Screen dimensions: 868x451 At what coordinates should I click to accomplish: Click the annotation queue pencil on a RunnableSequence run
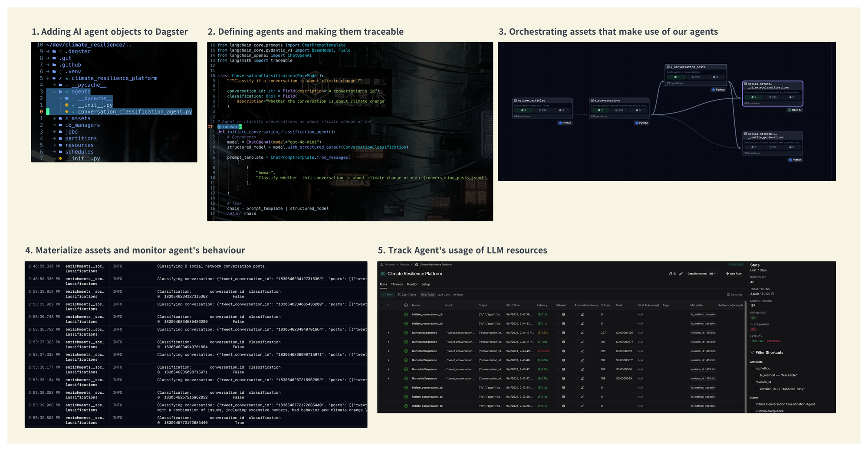pyautogui.click(x=582, y=333)
